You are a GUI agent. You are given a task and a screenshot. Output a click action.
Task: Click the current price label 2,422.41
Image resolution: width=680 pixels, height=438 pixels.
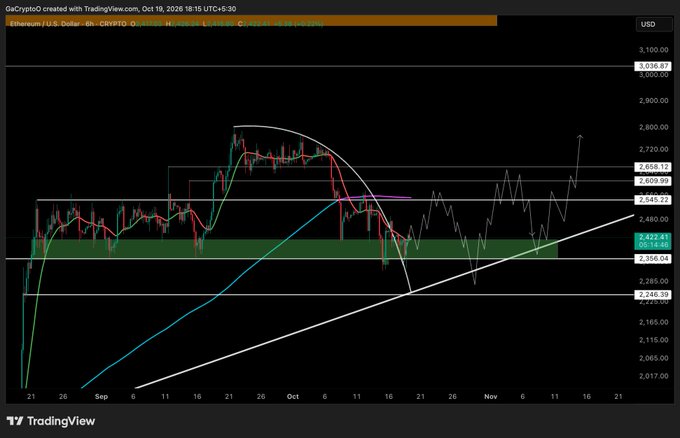653,241
